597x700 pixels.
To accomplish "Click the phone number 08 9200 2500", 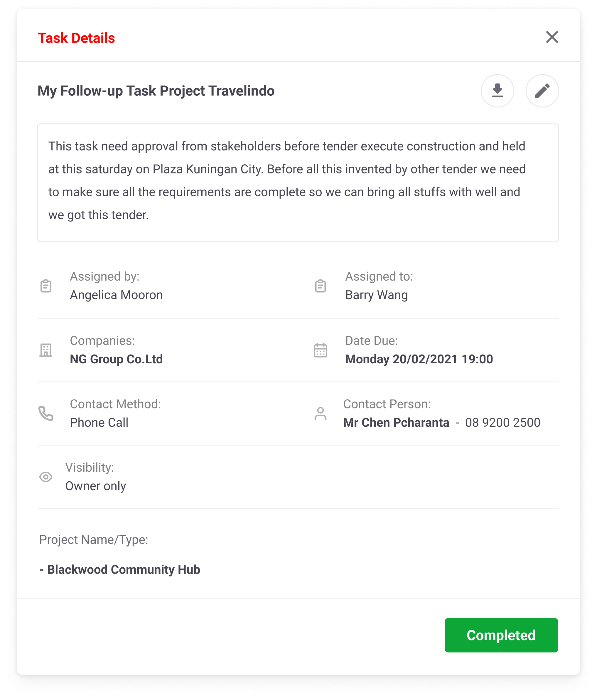I will pyautogui.click(x=502, y=423).
